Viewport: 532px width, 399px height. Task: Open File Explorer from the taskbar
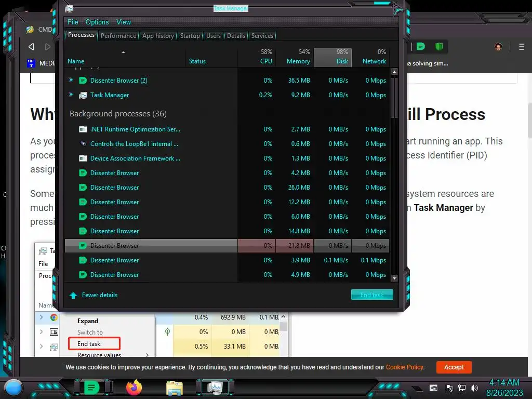coord(175,388)
